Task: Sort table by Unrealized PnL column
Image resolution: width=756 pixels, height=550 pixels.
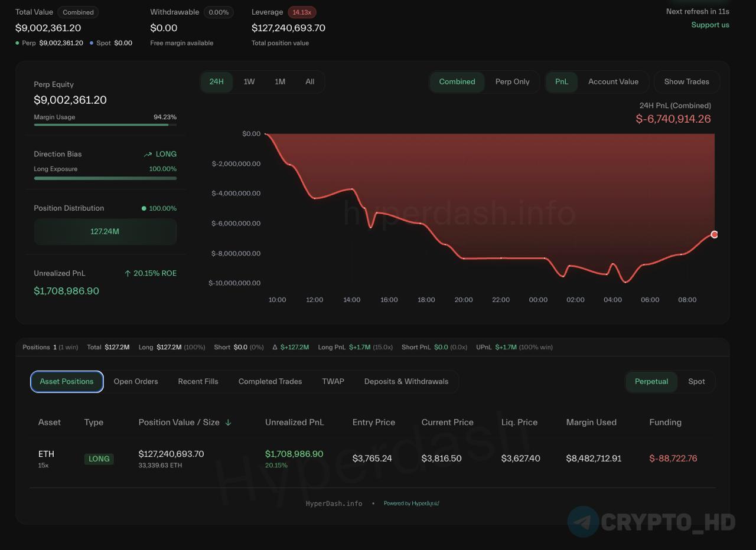Action: (x=294, y=423)
